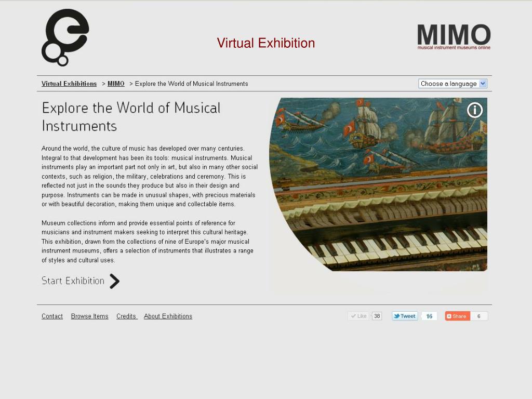The image size is (532, 399).
Task: Go to Virtual Exhibitions breadcrumb link
Action: pyautogui.click(x=69, y=84)
